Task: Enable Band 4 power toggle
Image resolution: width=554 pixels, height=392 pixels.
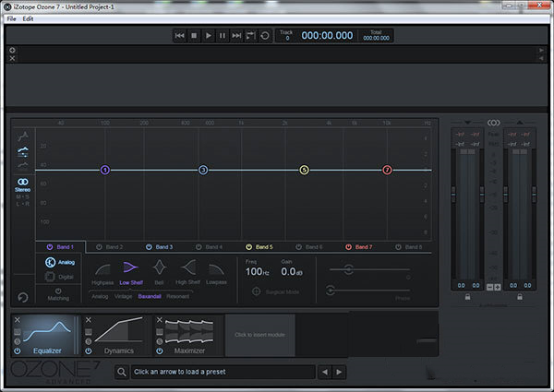Action: [x=199, y=247]
